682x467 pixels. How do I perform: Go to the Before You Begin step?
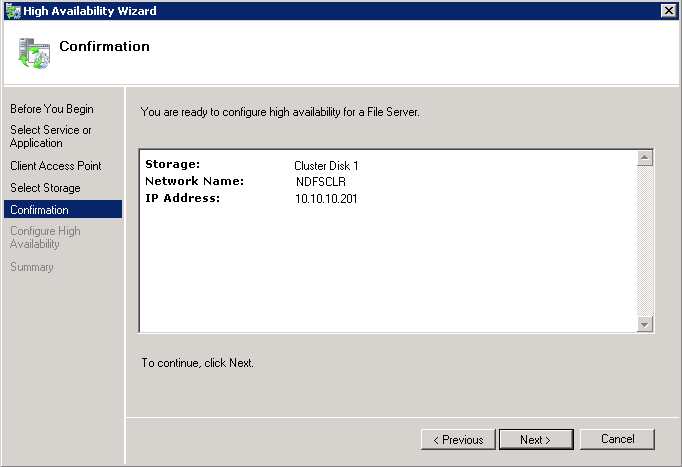(52, 109)
